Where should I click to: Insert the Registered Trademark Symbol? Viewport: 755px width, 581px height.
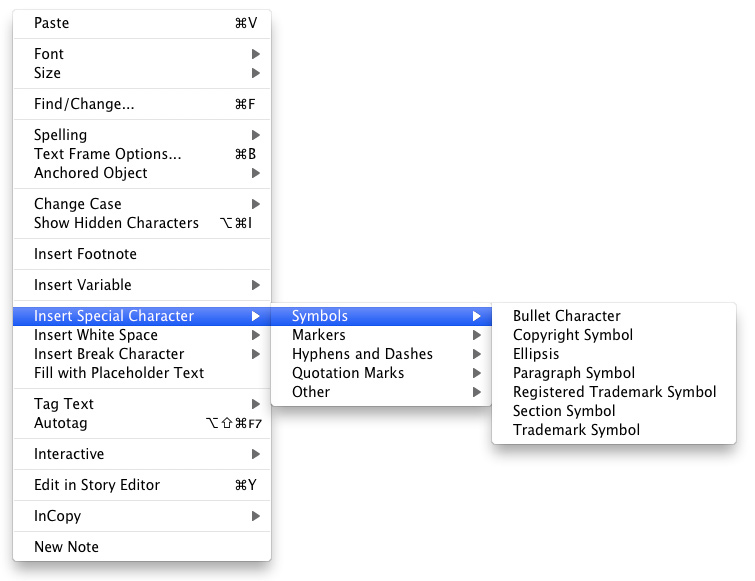614,392
